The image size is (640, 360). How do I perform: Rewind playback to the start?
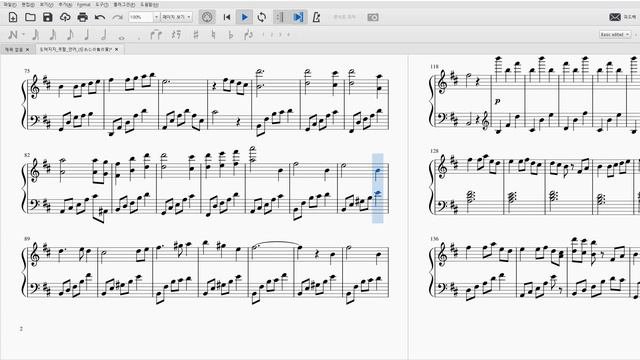(227, 17)
